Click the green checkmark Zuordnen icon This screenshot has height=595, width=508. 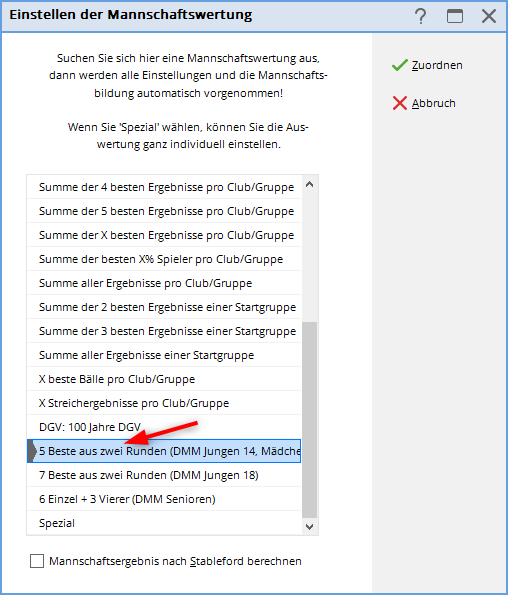pos(399,65)
